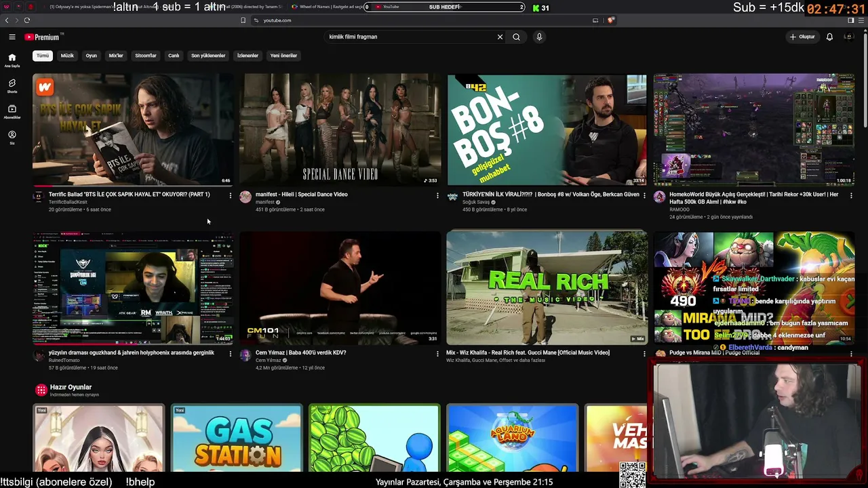
Task: Select the Mix'ler filter chip
Action: click(116, 56)
